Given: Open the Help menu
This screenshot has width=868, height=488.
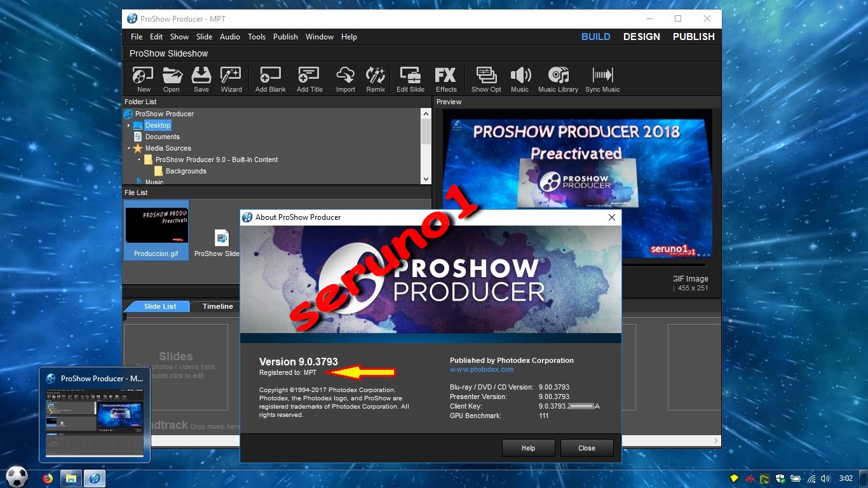Looking at the screenshot, I should click(349, 37).
